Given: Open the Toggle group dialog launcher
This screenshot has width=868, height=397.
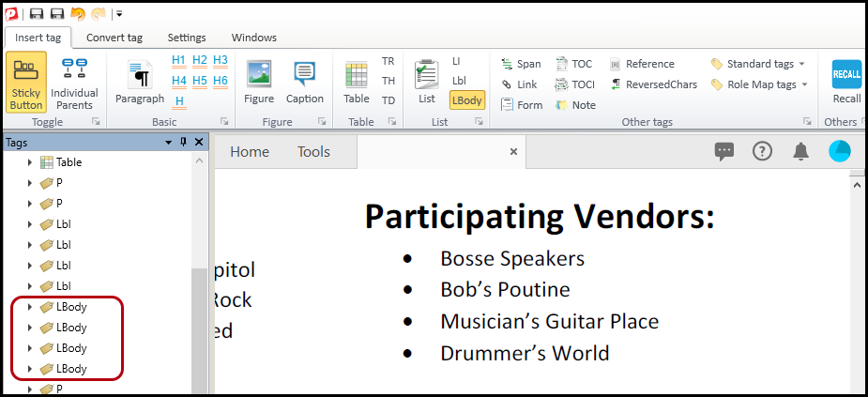Looking at the screenshot, I should tap(96, 121).
